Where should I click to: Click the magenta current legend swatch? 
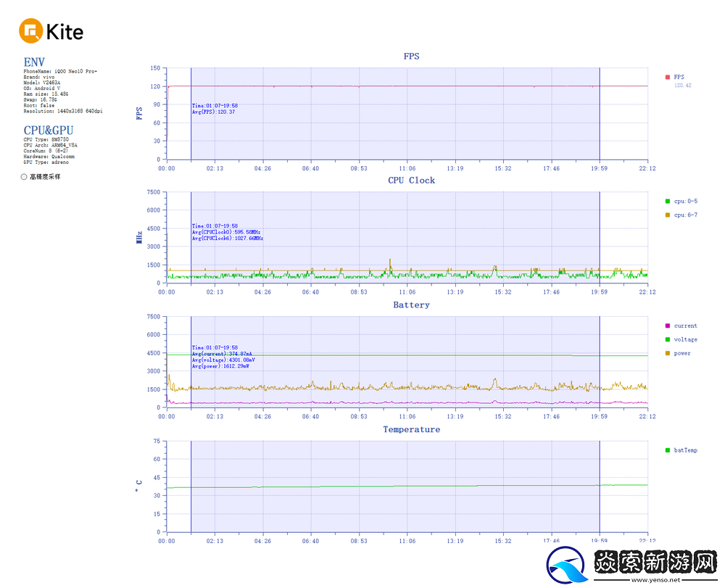point(668,326)
